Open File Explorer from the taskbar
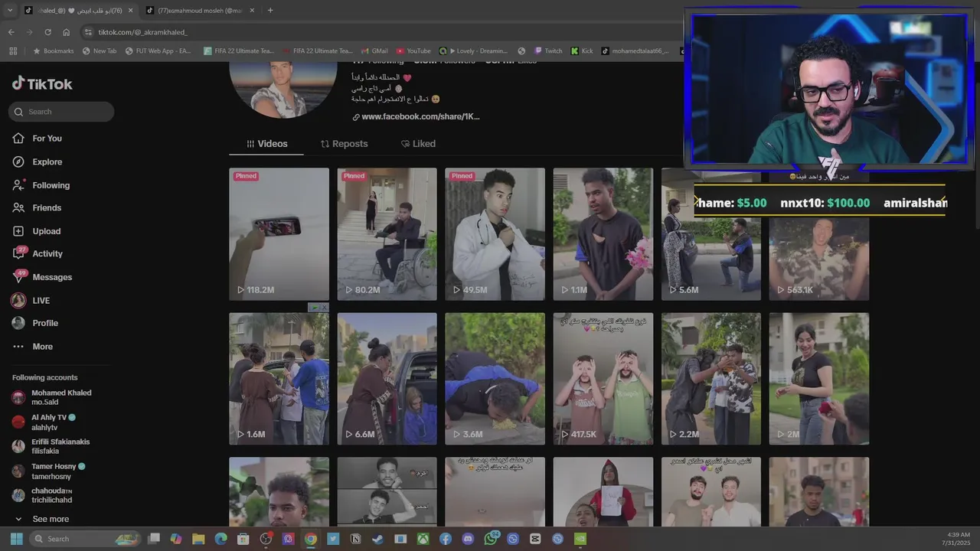Viewport: 980px width, 551px height. tap(198, 539)
